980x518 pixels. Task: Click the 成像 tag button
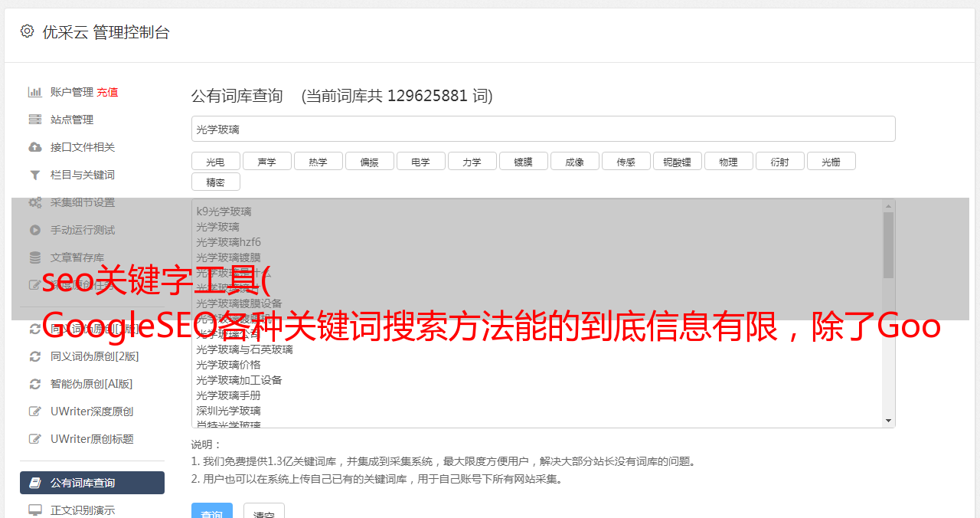pos(575,162)
